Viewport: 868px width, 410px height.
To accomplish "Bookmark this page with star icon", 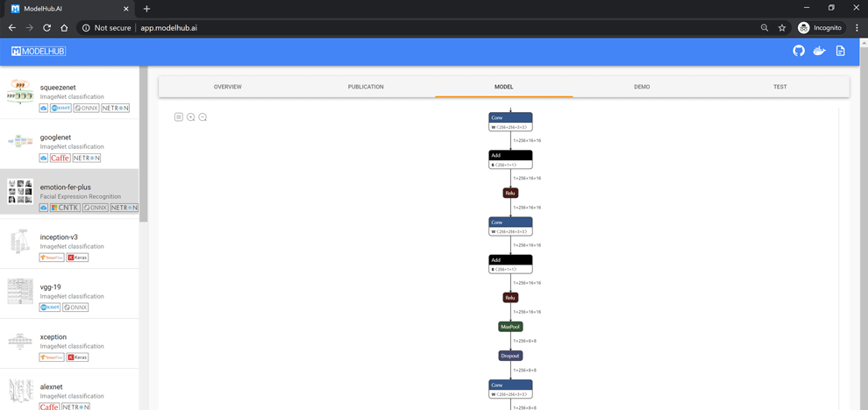I will pyautogui.click(x=782, y=28).
